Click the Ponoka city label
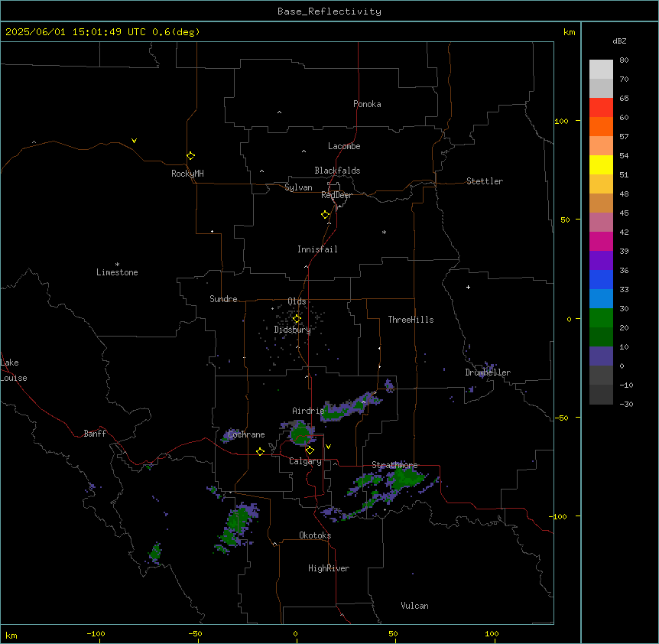Image resolution: width=659 pixels, height=644 pixels. click(x=367, y=104)
